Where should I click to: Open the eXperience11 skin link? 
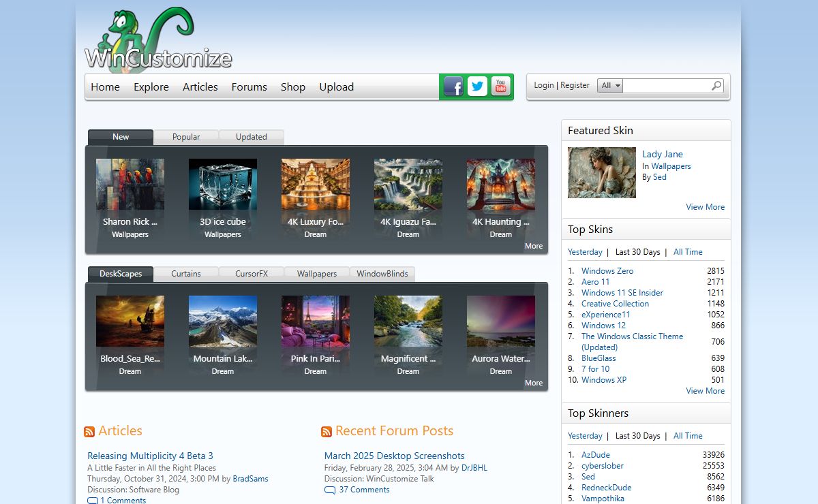pos(606,315)
